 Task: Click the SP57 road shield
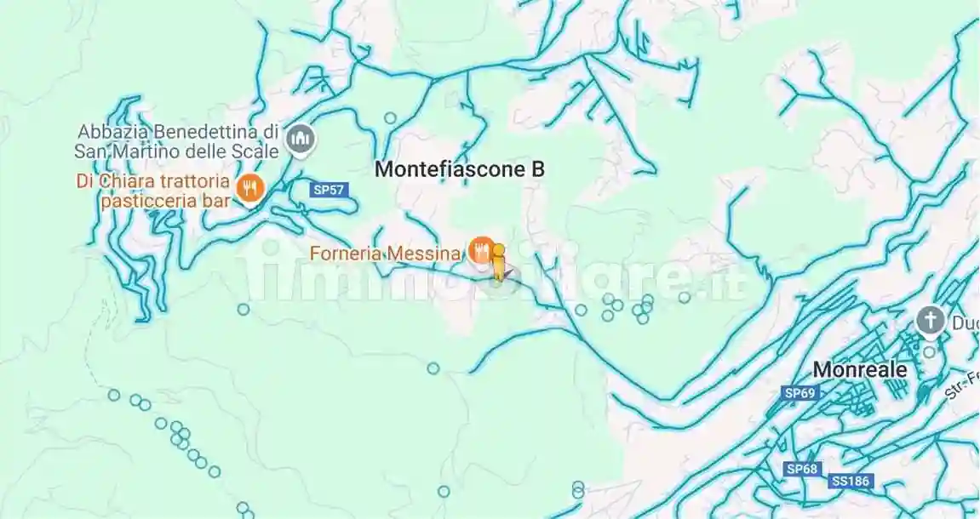(x=329, y=190)
